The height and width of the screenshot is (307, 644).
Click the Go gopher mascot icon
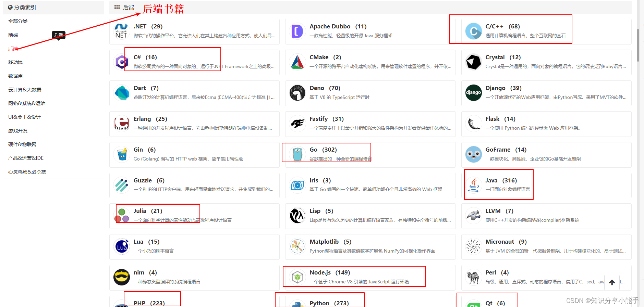[297, 154]
